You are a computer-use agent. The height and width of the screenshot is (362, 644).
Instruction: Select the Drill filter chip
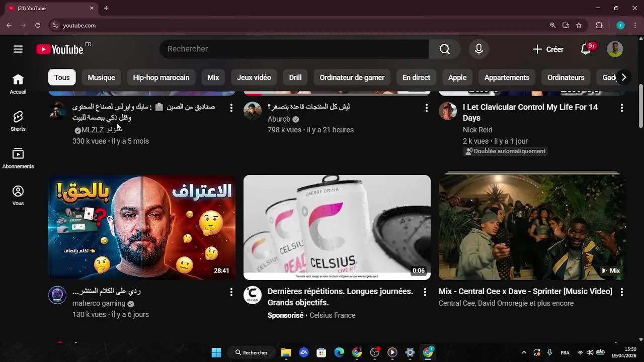tap(295, 77)
